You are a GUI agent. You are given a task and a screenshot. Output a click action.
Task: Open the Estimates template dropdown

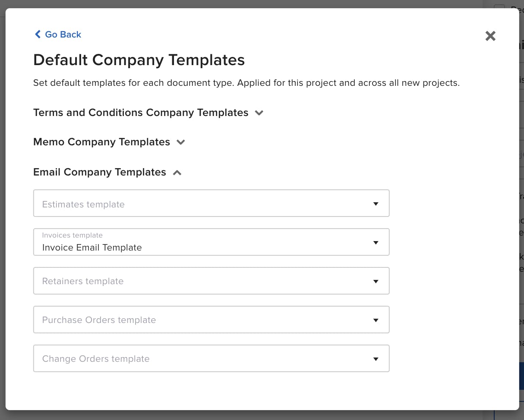pyautogui.click(x=211, y=203)
